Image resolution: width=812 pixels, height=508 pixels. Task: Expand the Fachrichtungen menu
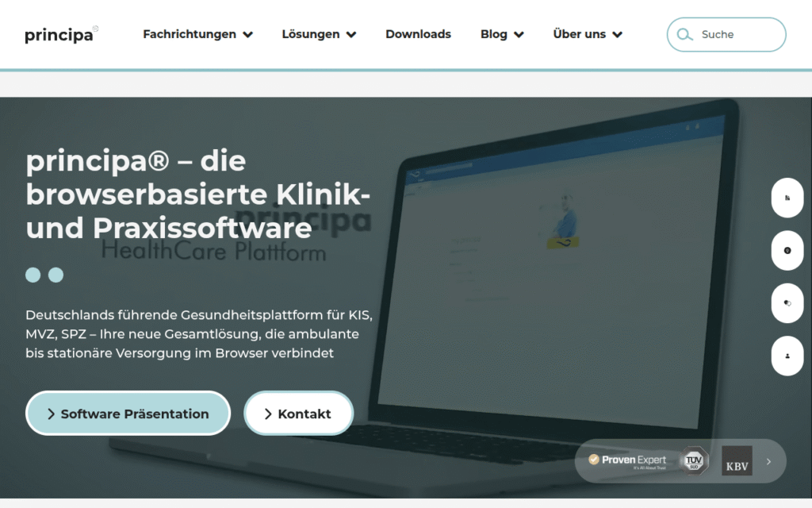point(197,34)
